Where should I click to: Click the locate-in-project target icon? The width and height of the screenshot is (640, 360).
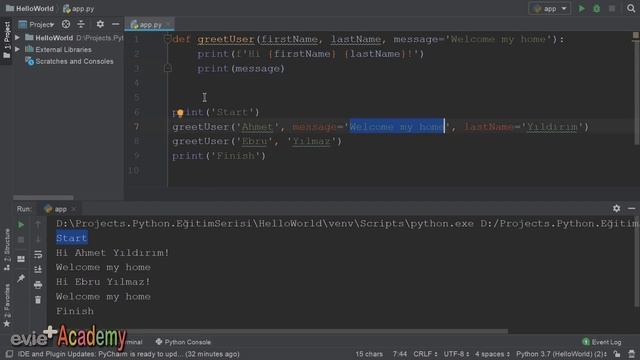click(x=66, y=24)
